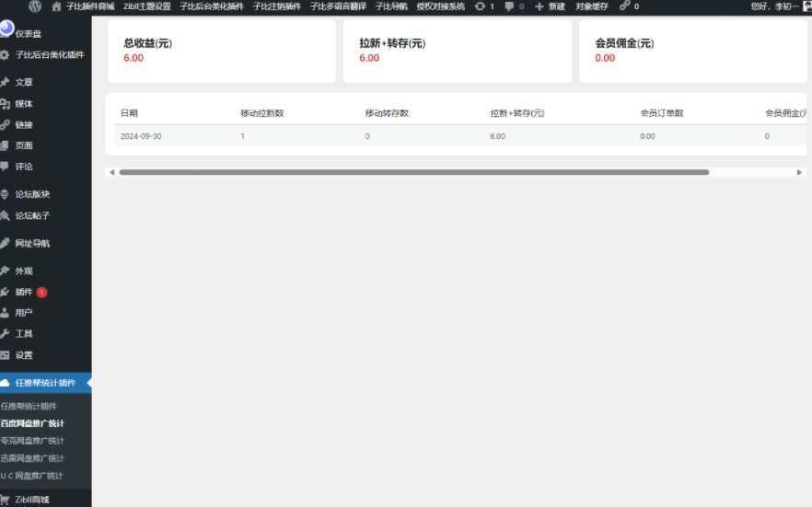
Task: Click the 拉新+转存(元) card title
Action: [392, 43]
